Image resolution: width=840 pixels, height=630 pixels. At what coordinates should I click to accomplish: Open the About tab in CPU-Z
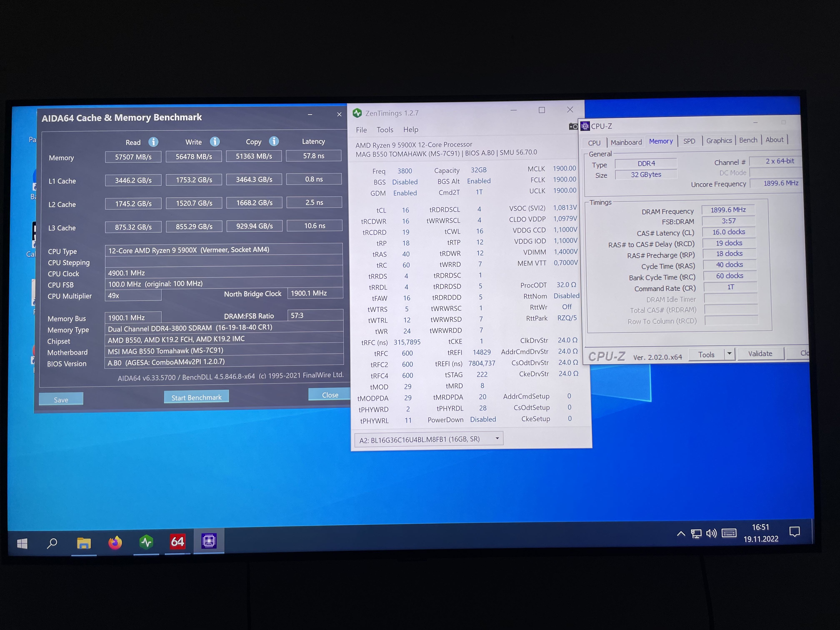[774, 140]
